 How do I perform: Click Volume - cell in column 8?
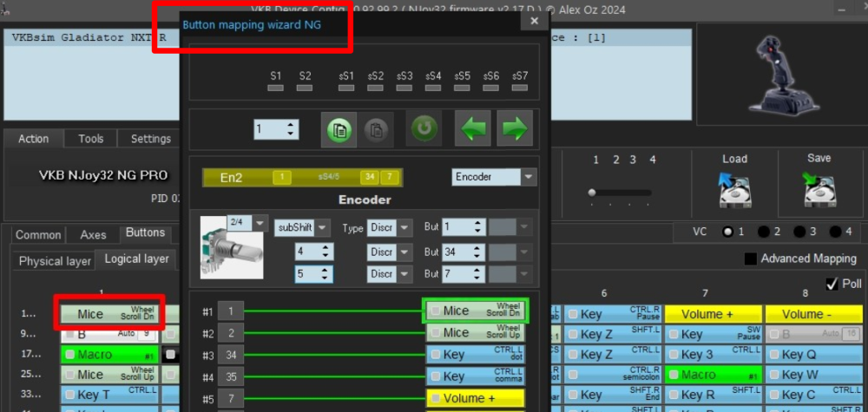coord(814,314)
